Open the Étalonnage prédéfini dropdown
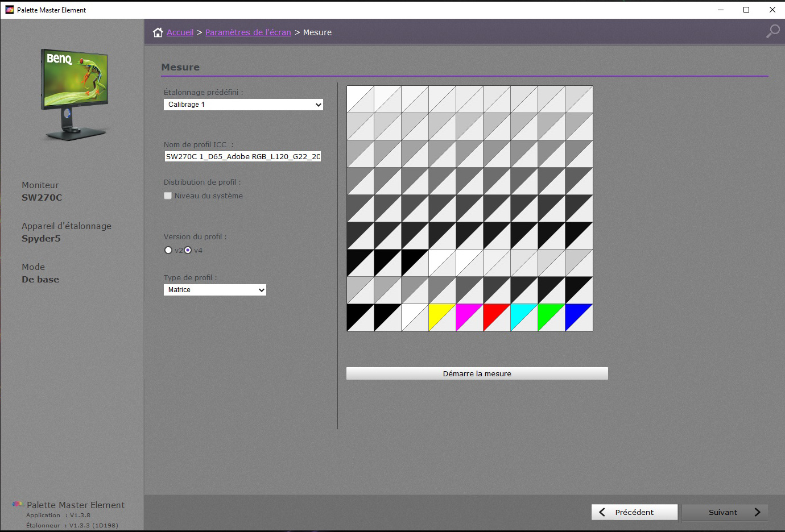Image resolution: width=785 pixels, height=532 pixels. coord(243,105)
